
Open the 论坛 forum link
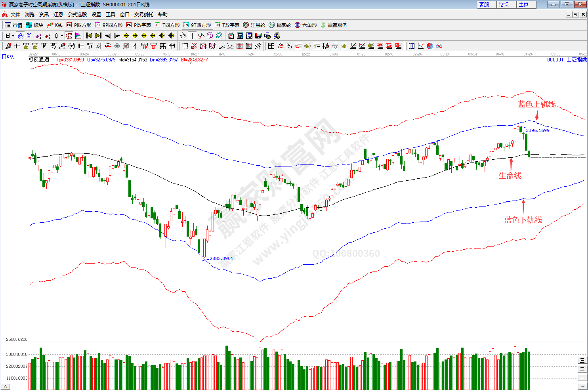click(x=504, y=4)
